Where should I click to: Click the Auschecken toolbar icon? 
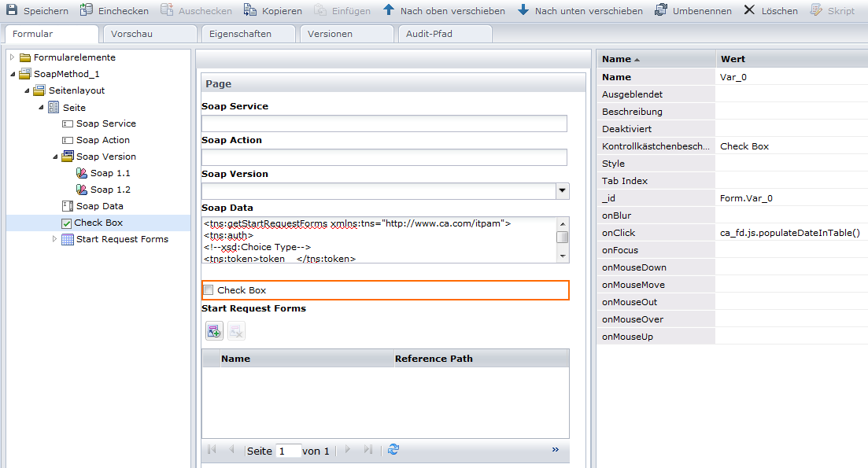pyautogui.click(x=167, y=10)
